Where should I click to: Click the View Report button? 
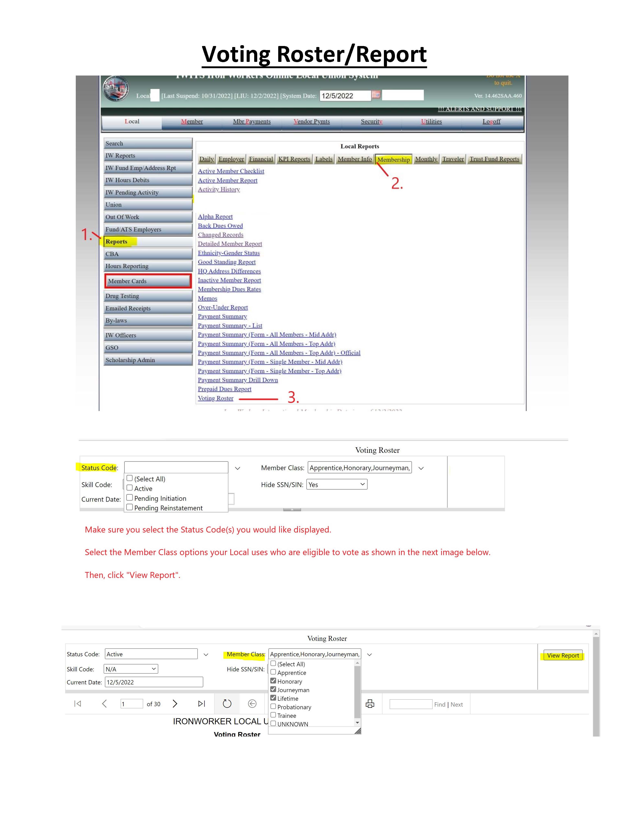tap(563, 655)
